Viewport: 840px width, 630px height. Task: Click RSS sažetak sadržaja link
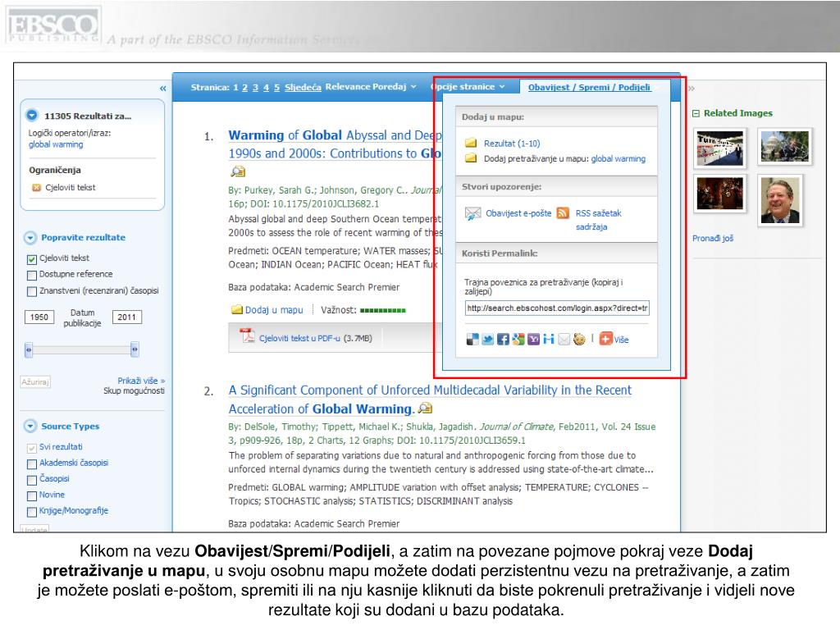[x=598, y=220]
